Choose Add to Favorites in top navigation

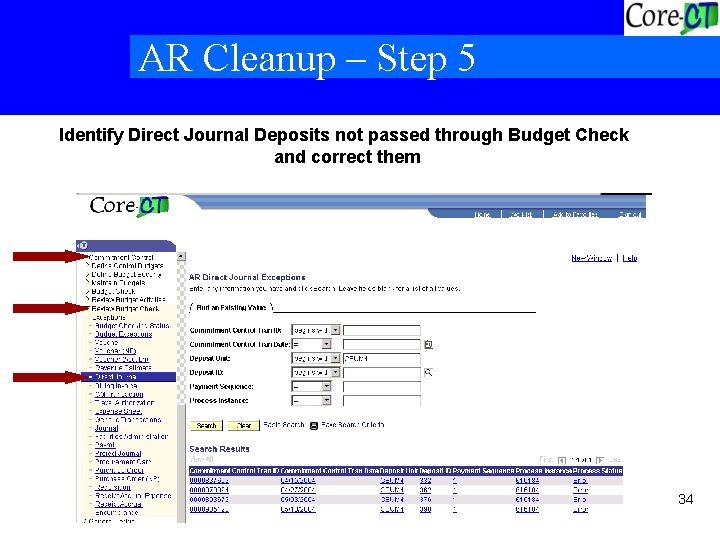575,214
